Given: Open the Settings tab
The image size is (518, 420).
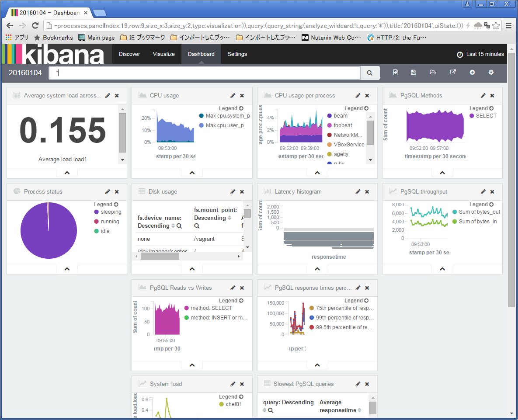Looking at the screenshot, I should point(237,54).
